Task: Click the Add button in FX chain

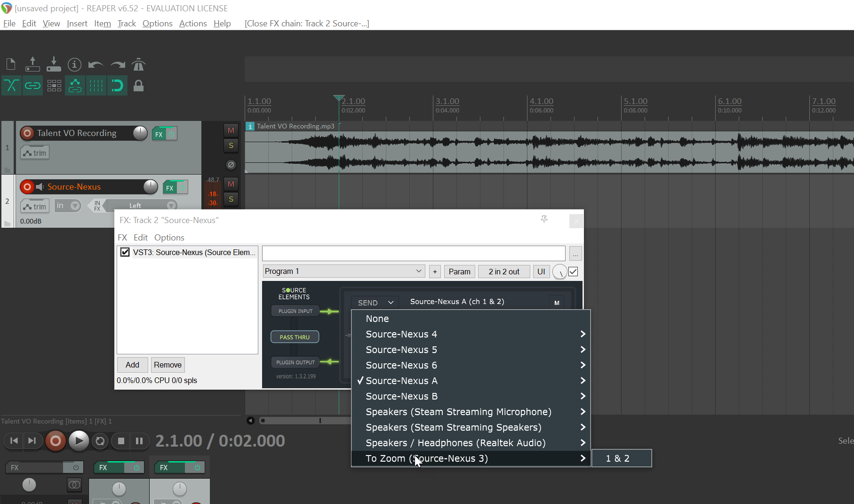Action: [132, 365]
